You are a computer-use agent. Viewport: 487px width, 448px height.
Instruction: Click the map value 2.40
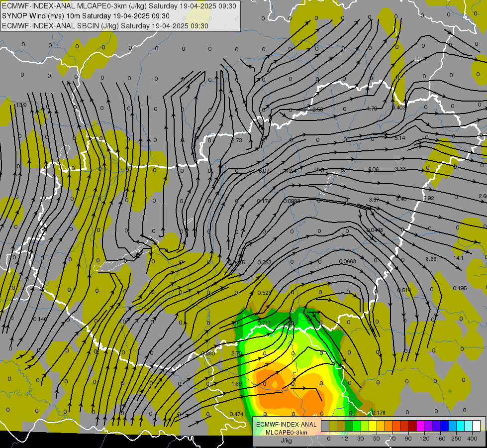point(401,199)
